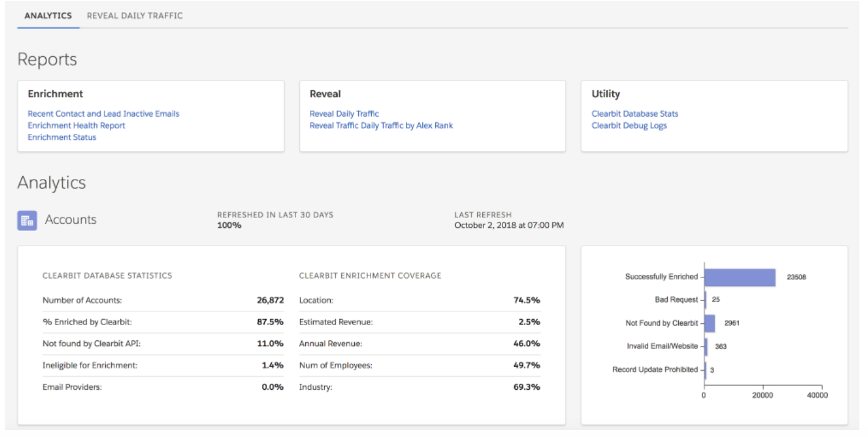
Task: Select the 87.5% Enriched by Clearbit value
Action: [x=270, y=322]
